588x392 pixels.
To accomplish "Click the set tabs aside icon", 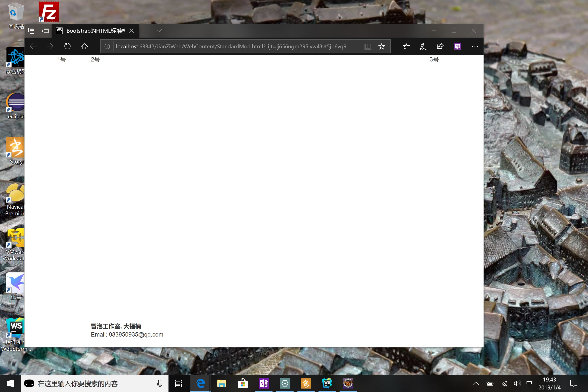I will pos(45,31).
